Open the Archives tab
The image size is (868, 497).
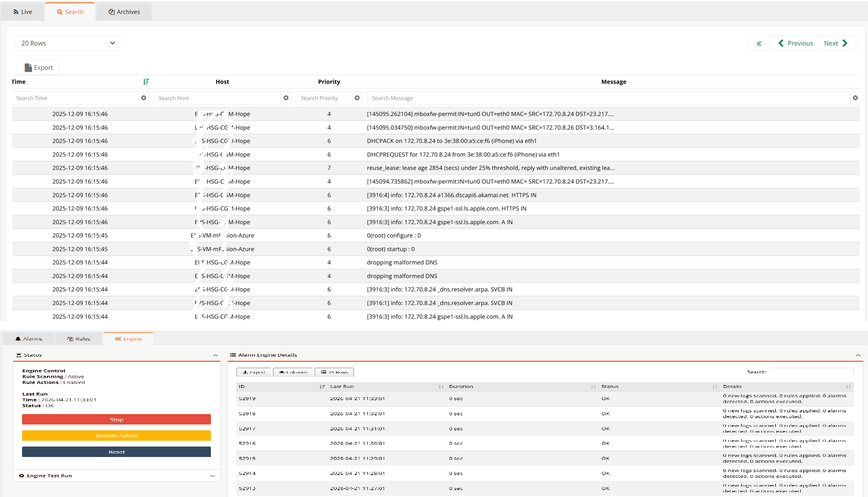pyautogui.click(x=124, y=12)
